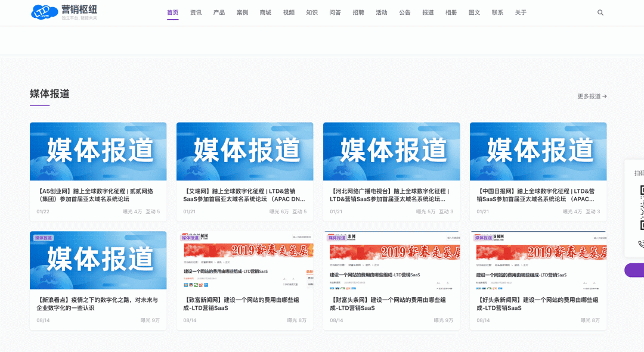Click 互动 3 on the 中国日报网 card

pyautogui.click(x=593, y=211)
